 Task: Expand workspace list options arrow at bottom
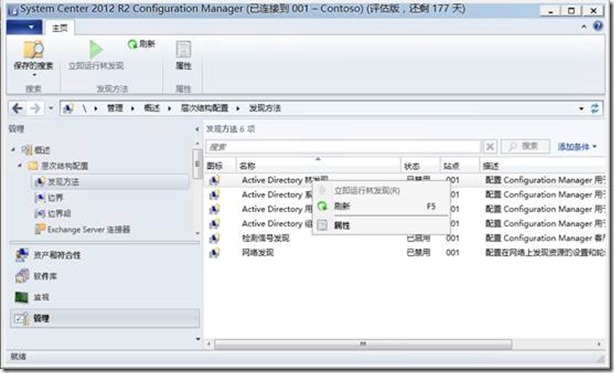click(x=198, y=339)
